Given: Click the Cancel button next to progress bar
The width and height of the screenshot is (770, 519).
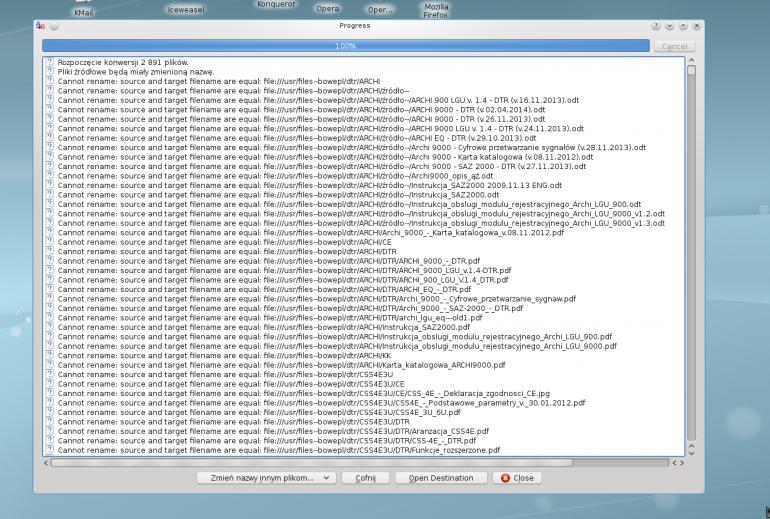Looking at the screenshot, I should (x=675, y=46).
